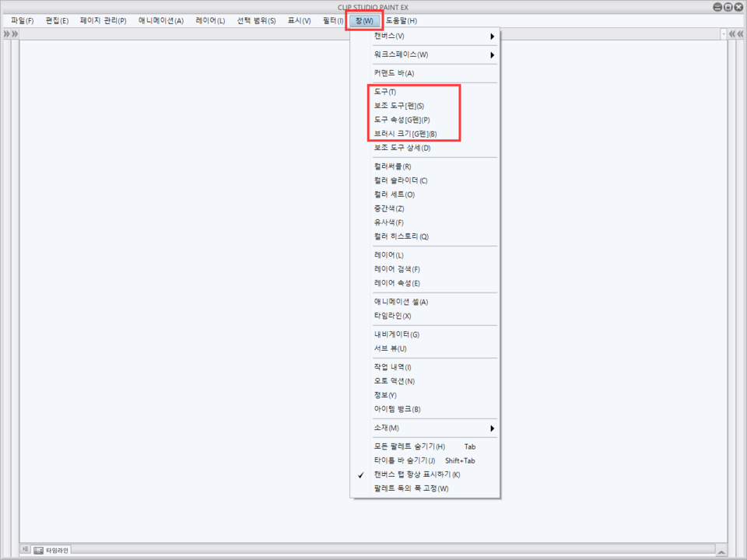Show the 유사색(F) palette
Viewport: 747px width, 560px height.
434,222
